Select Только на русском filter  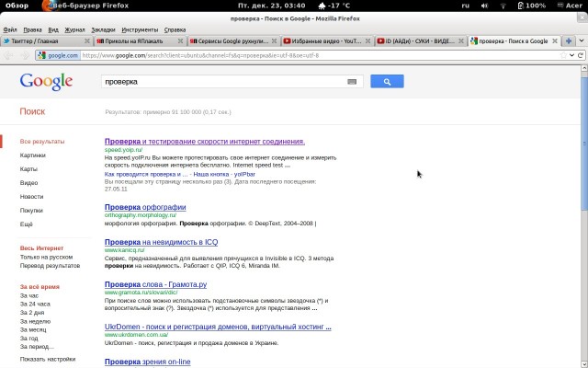coord(46,258)
